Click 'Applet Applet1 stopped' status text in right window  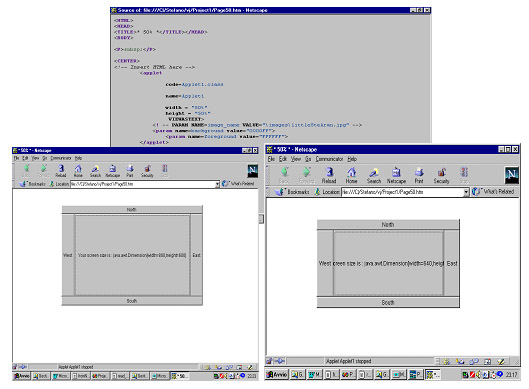(x=349, y=361)
